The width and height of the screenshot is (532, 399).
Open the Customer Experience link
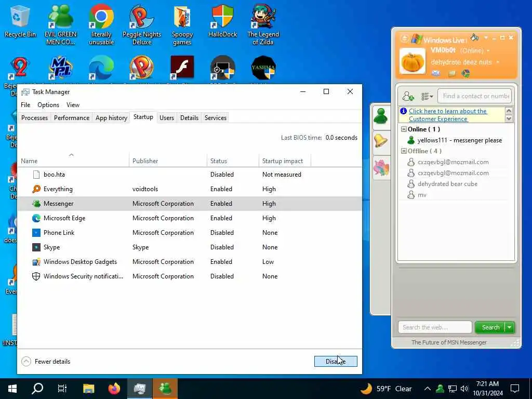click(x=448, y=115)
